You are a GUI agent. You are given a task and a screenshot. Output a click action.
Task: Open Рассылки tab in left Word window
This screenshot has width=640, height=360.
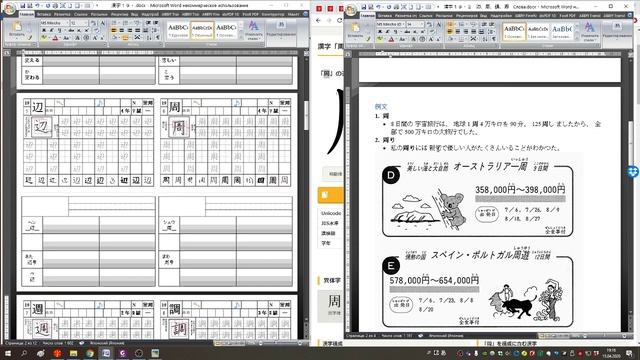(x=100, y=14)
